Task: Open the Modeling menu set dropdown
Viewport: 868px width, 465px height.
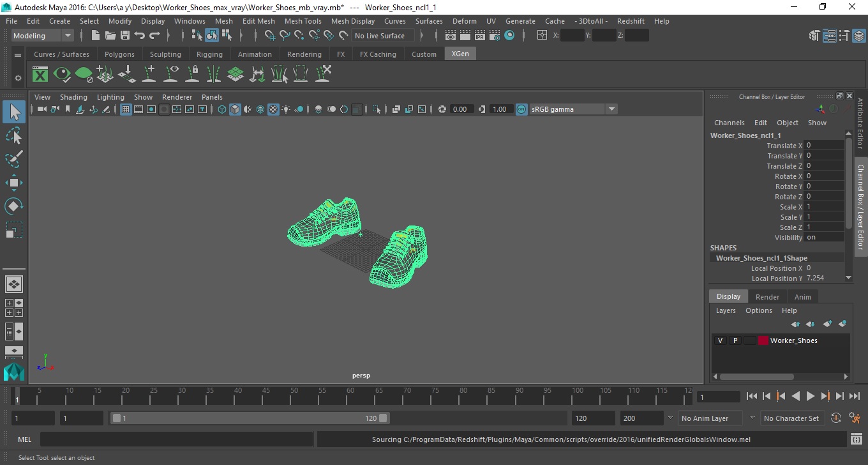Action: [43, 36]
